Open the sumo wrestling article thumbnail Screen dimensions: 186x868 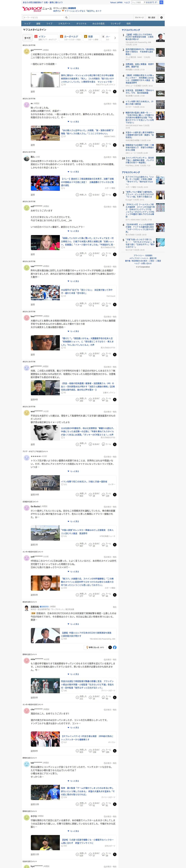tap(45, 133)
